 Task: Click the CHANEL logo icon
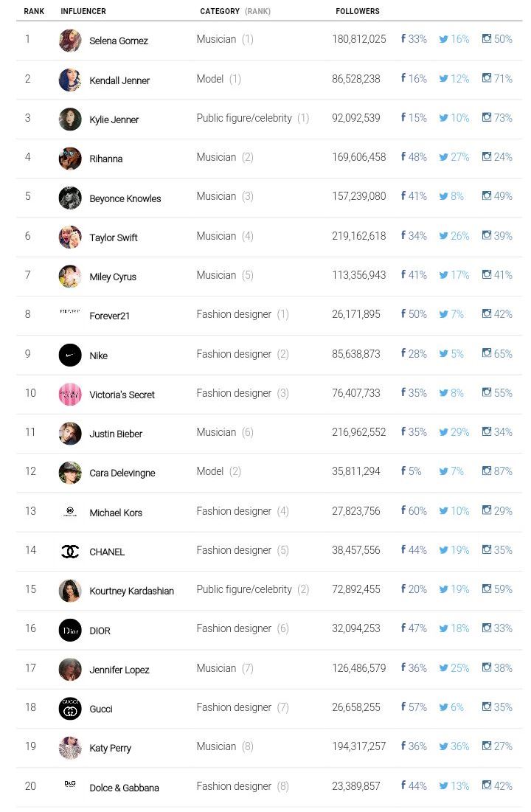click(x=70, y=552)
